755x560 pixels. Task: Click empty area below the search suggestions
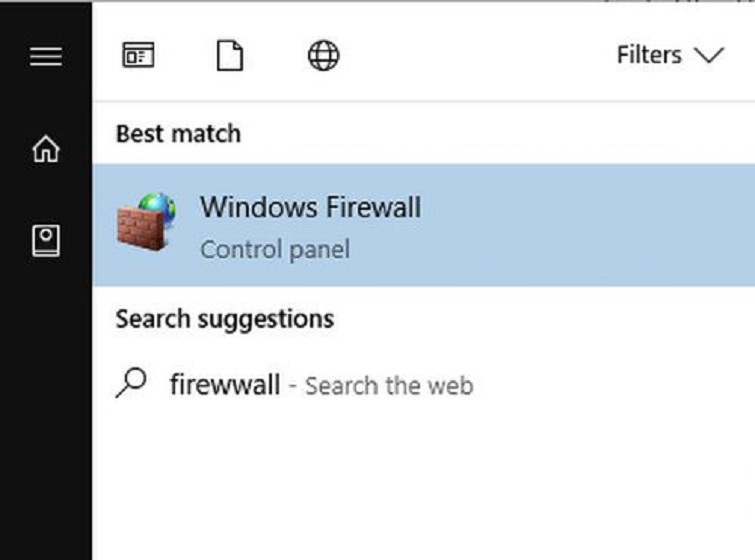tap(420, 480)
